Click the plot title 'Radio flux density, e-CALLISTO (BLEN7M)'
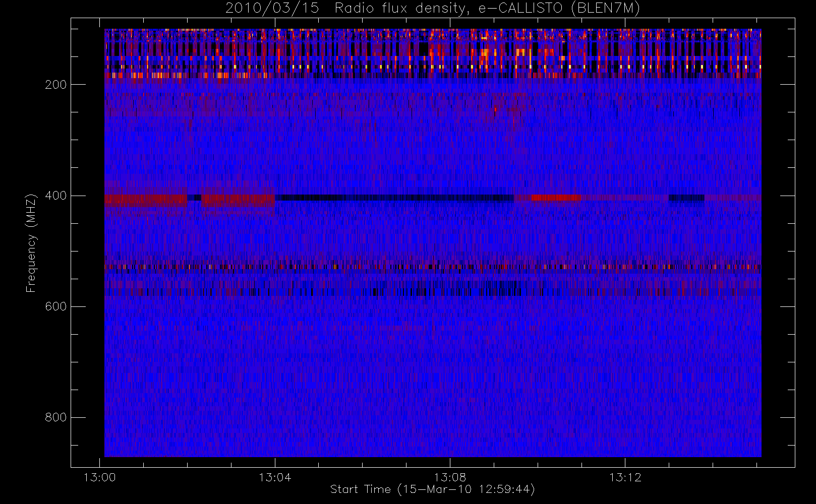The height and width of the screenshot is (504, 816). [x=488, y=9]
